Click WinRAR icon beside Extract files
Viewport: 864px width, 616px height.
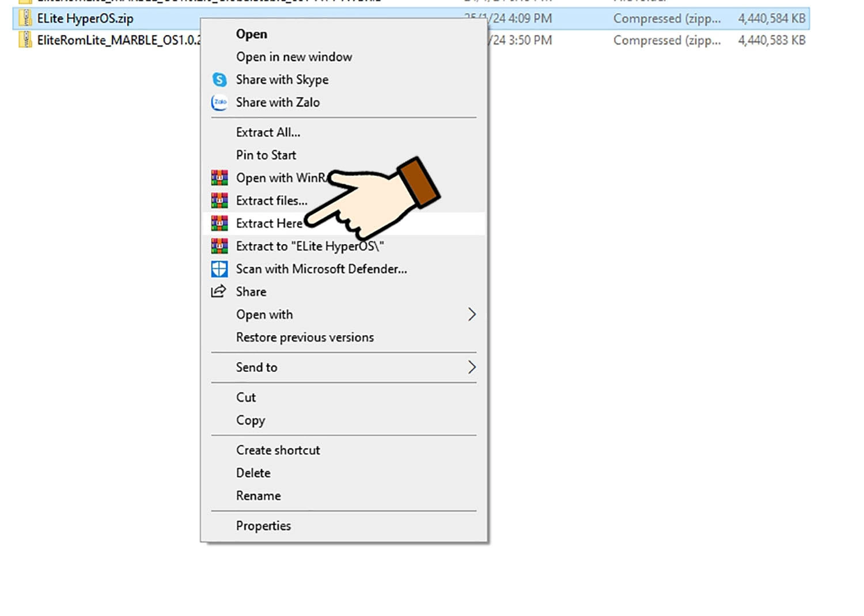tap(219, 200)
